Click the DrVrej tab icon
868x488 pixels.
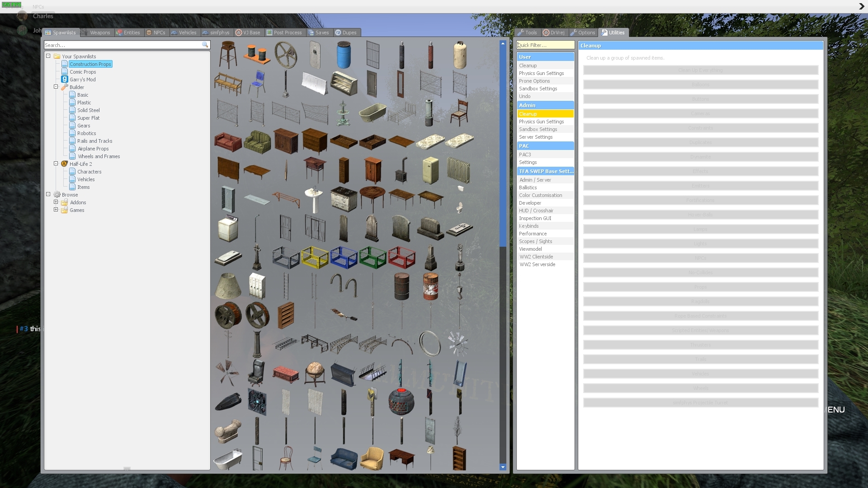pos(546,33)
